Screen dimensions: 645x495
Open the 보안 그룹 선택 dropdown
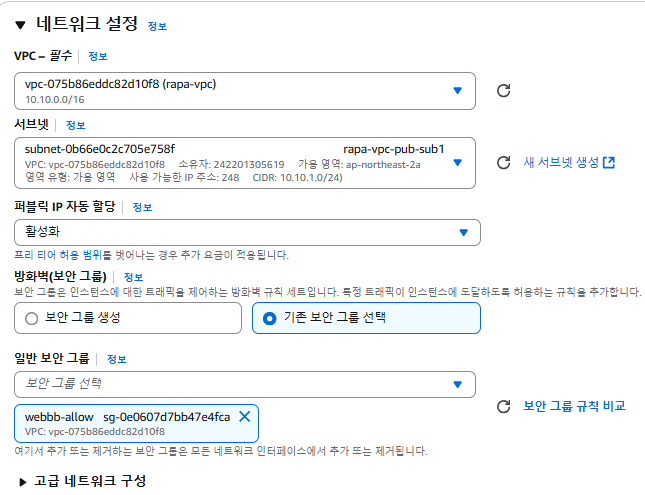click(245, 384)
